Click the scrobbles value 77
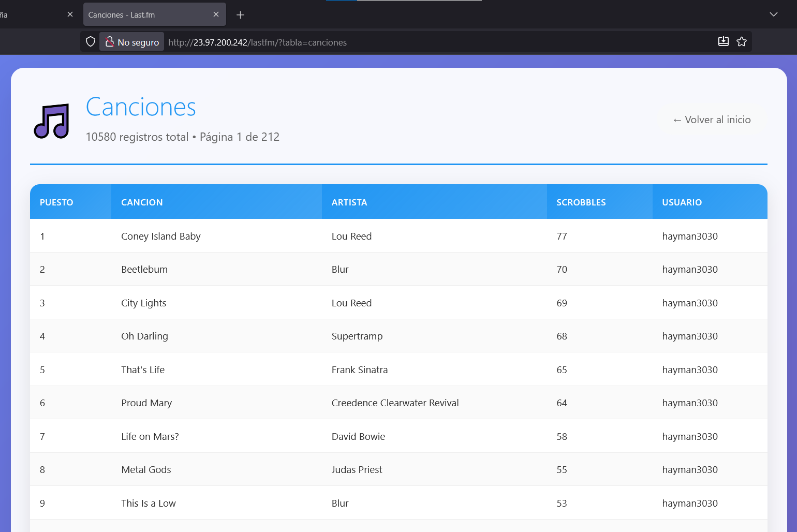The image size is (797, 532). 562,237
